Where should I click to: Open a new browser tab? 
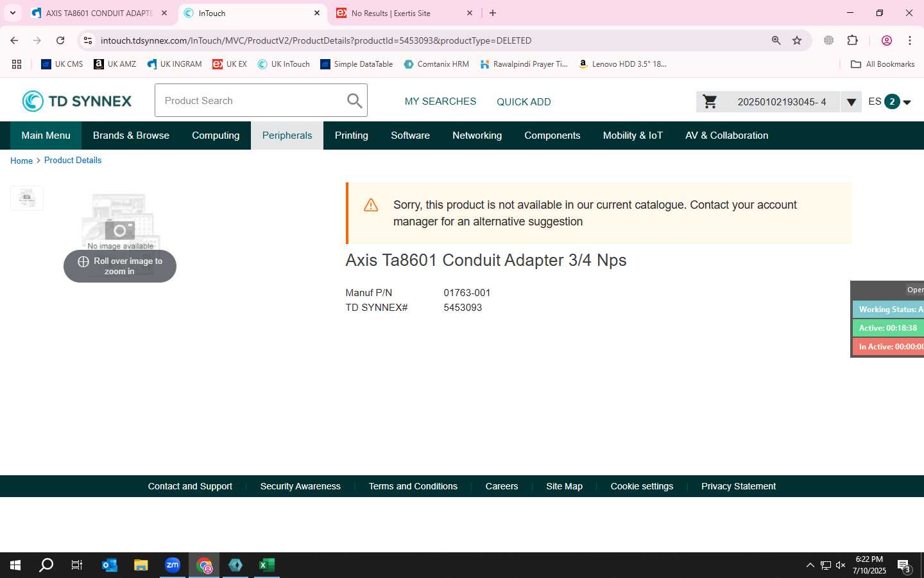click(x=493, y=13)
